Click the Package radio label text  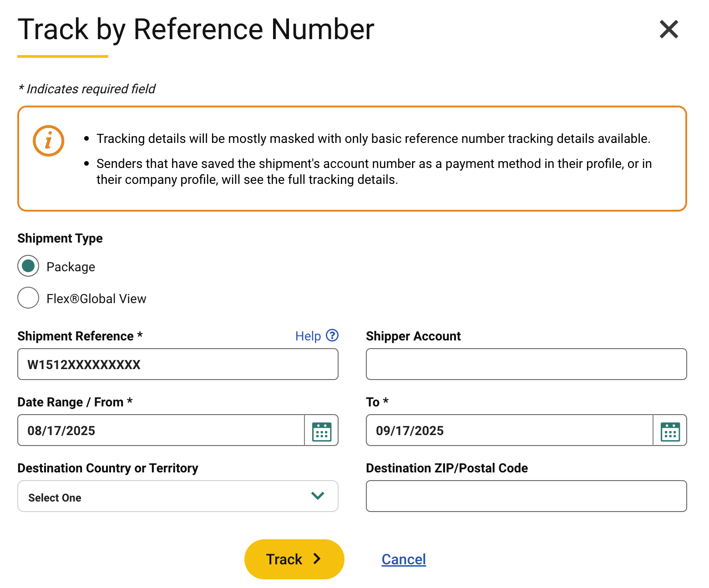point(71,267)
